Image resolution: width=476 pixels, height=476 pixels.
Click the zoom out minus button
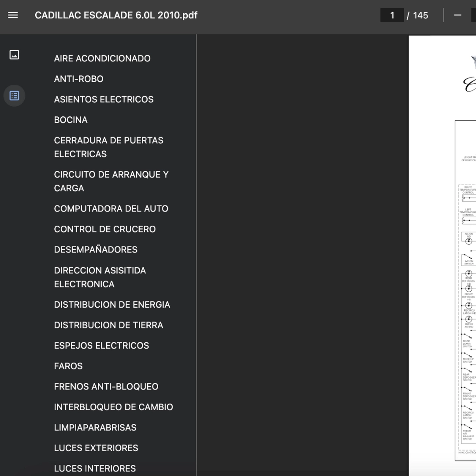[x=457, y=15]
